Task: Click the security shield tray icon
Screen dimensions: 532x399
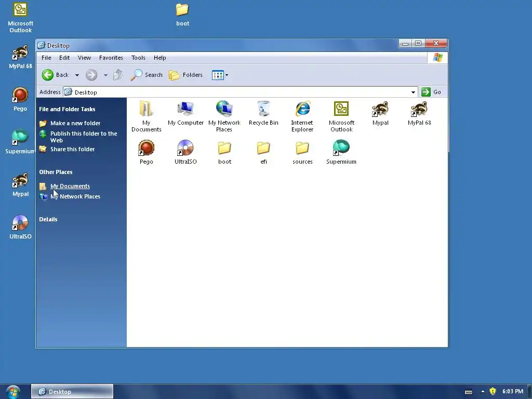Action: [x=493, y=392]
